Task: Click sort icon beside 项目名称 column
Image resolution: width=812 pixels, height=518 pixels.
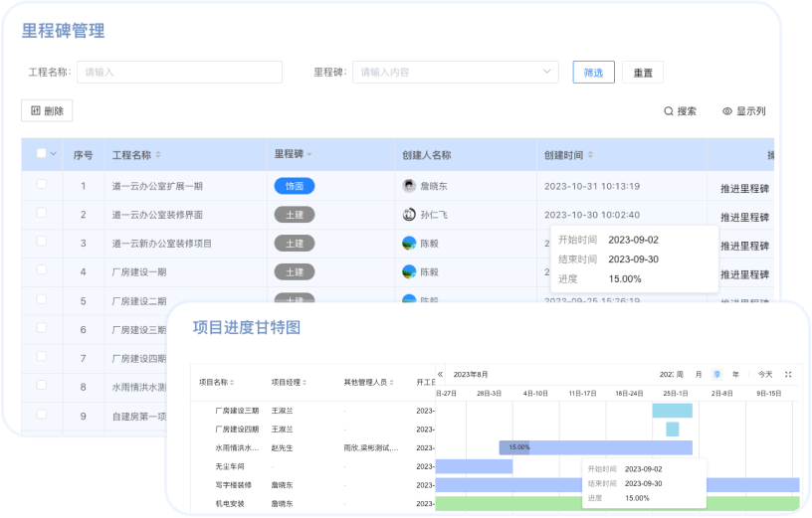Action: tap(234, 382)
